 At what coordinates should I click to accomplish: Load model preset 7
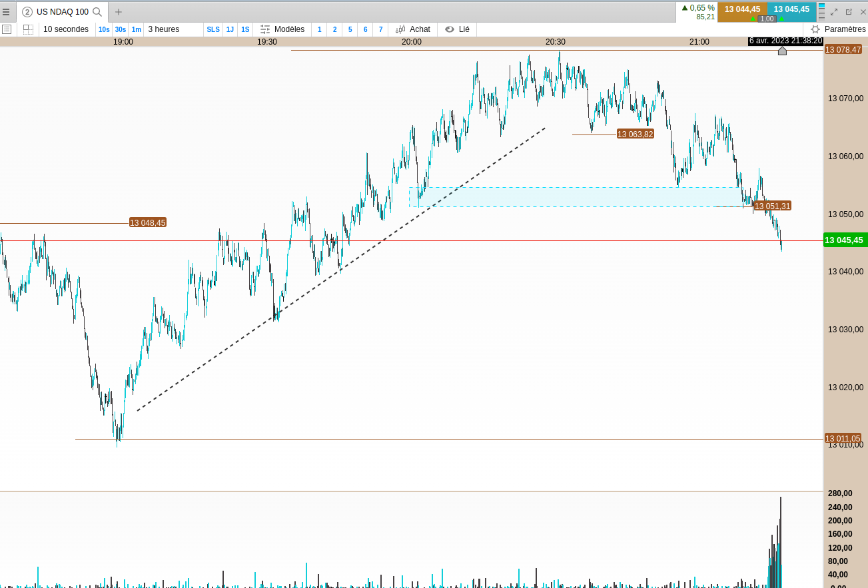point(380,29)
